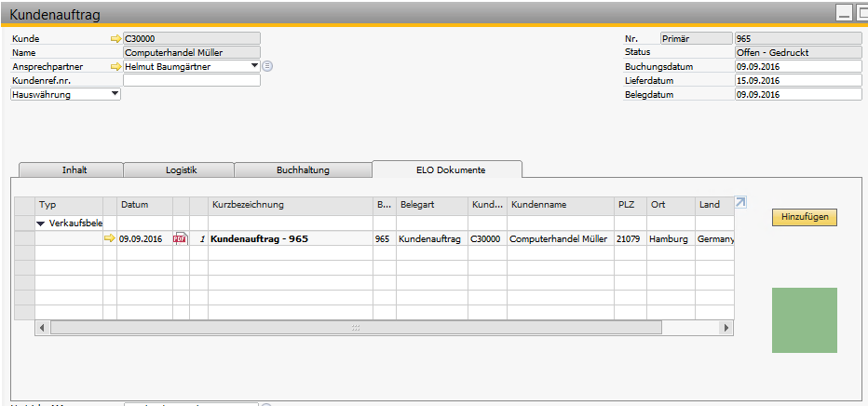868x406 pixels.
Task: Click the Name field Computerhandel Müller
Action: click(x=192, y=52)
